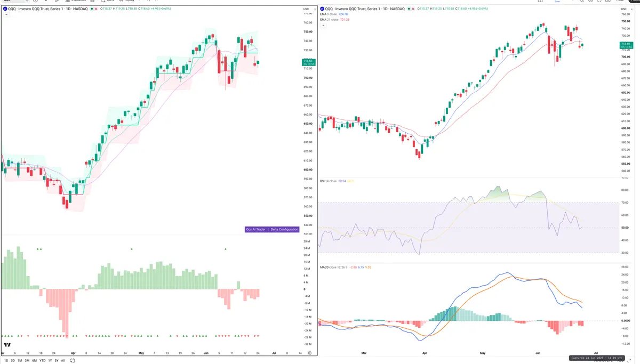Click the RSI value 50.54
Screen dimensions: 640x364
(342, 181)
